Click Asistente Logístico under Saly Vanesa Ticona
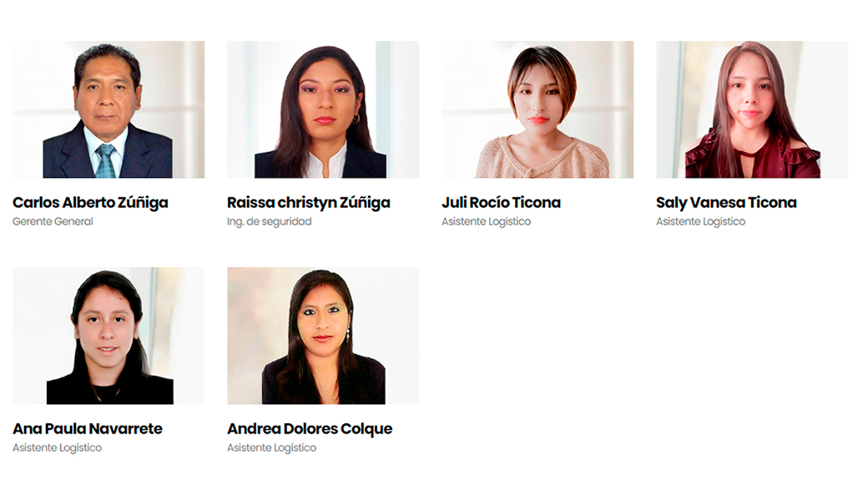Screen dimensions: 868x485 (x=700, y=221)
